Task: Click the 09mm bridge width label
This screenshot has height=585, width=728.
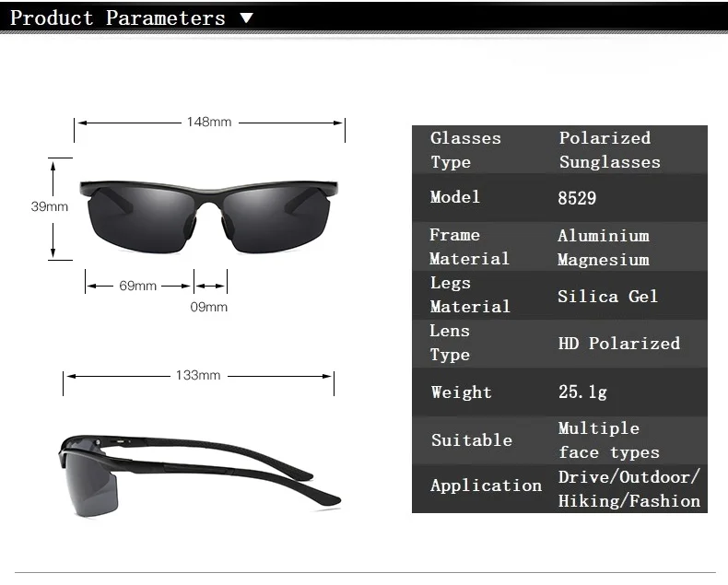Action: pos(209,307)
